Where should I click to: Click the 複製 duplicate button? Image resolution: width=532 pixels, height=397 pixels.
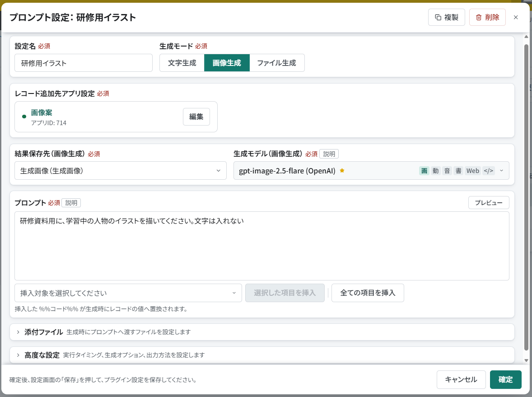(x=447, y=17)
